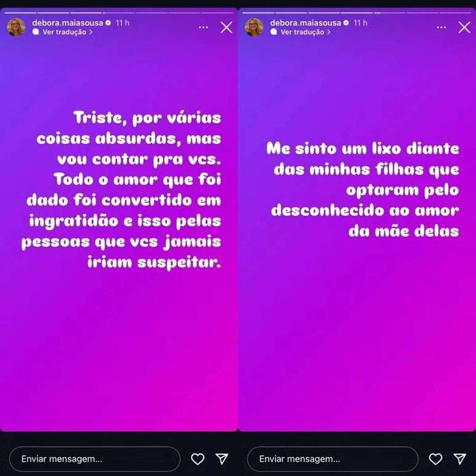Focus 'Enviar mensagem...' field on right story
This screenshot has width=476, height=476.
(333, 459)
